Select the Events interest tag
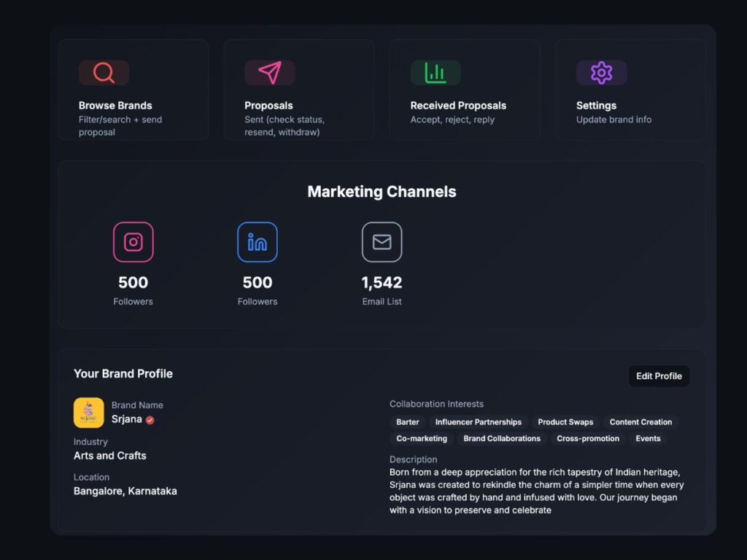The image size is (747, 560). click(648, 439)
